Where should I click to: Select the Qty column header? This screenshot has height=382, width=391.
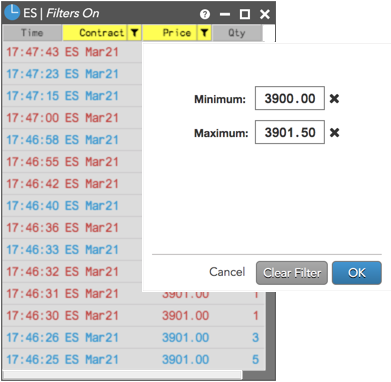(x=237, y=33)
